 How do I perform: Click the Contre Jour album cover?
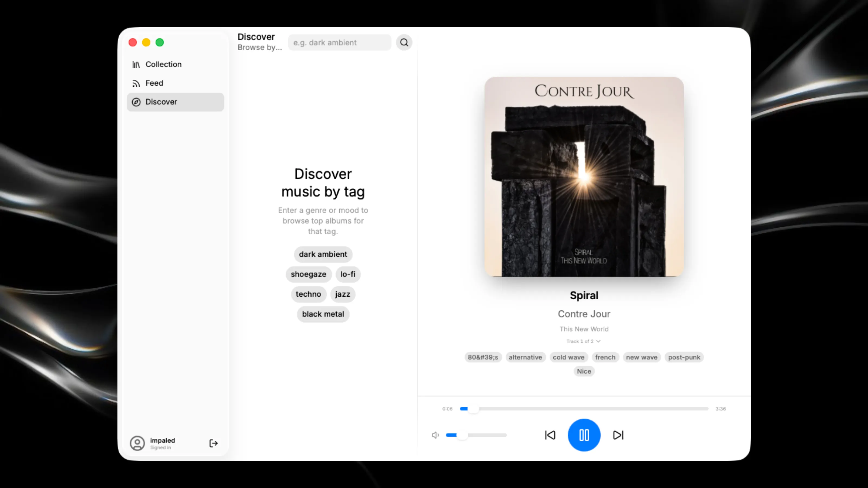click(x=584, y=177)
